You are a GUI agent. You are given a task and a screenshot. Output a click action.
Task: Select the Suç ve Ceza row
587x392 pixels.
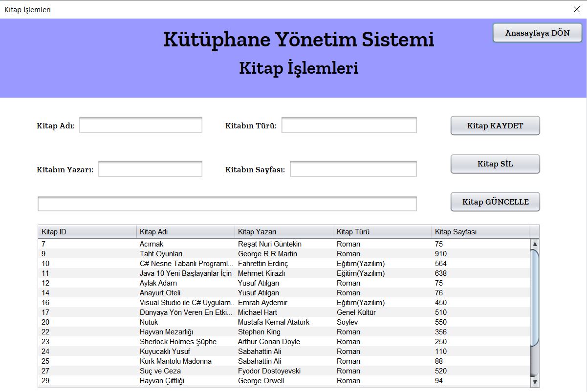pos(284,371)
